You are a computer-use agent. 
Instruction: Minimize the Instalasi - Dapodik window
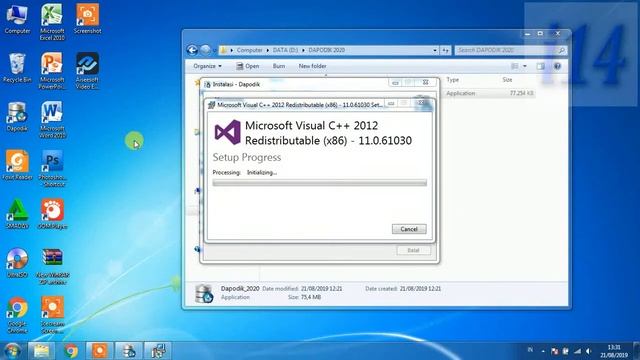pos(395,83)
